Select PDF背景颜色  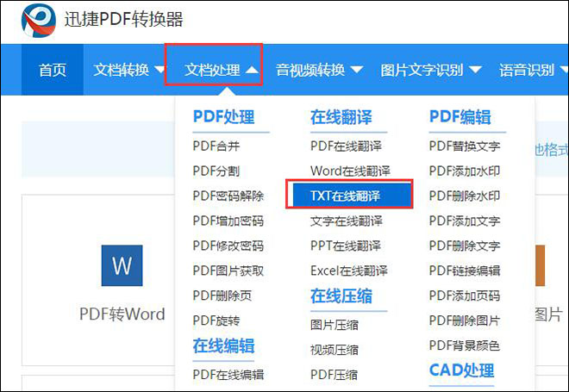[465, 345]
